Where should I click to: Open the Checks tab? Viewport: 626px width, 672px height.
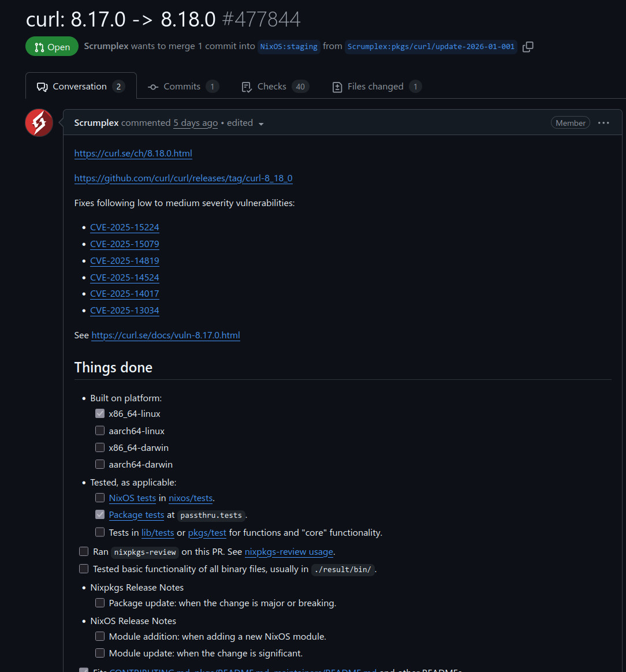pyautogui.click(x=275, y=86)
